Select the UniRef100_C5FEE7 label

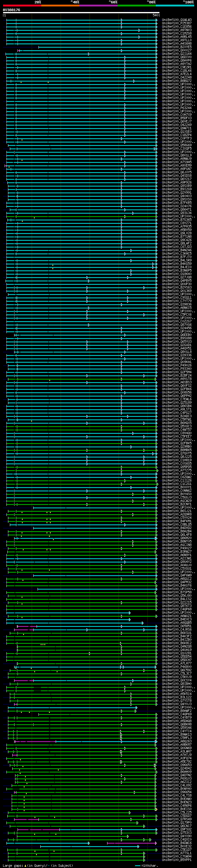tap(177, 436)
